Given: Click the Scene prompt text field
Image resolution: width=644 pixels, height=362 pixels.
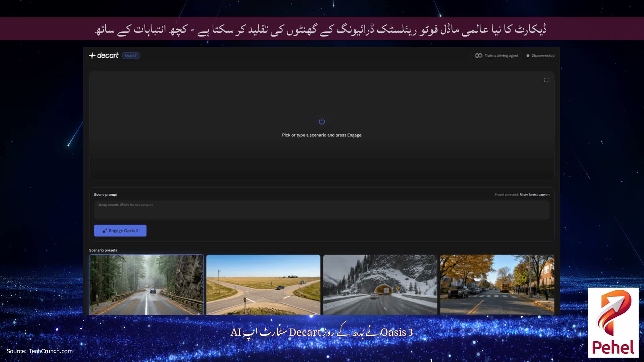Looking at the screenshot, I should tap(322, 210).
